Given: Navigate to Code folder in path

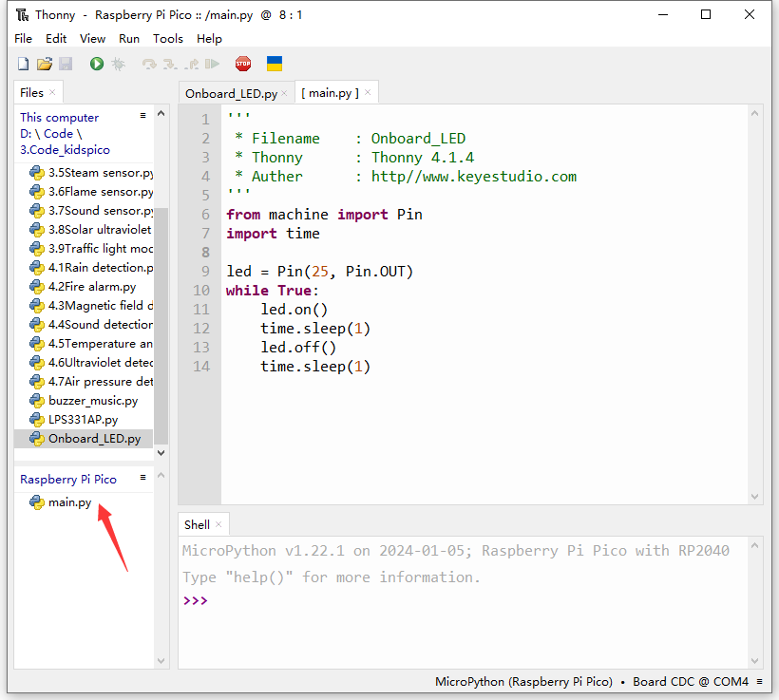Looking at the screenshot, I should pyautogui.click(x=58, y=134).
